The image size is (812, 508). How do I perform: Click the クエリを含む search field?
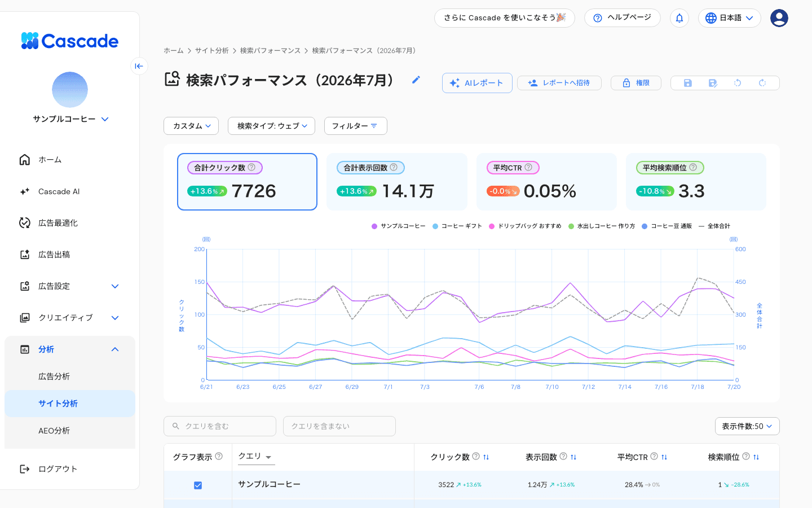(x=220, y=426)
